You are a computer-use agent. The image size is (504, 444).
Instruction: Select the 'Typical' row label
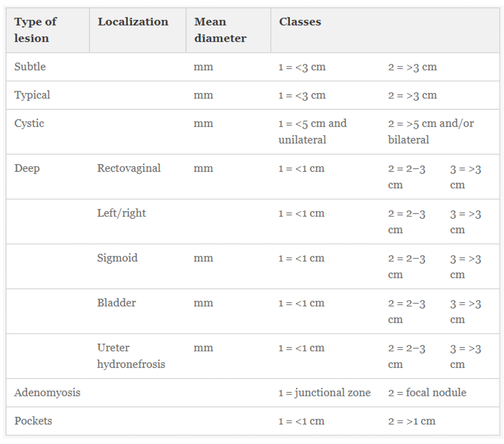pos(32,95)
